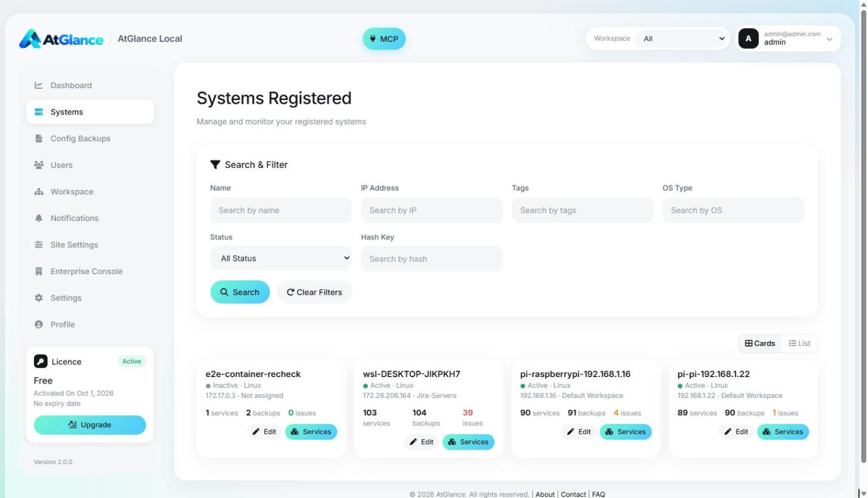868x498 pixels.
Task: Click the Config Backups file icon
Action: click(39, 138)
